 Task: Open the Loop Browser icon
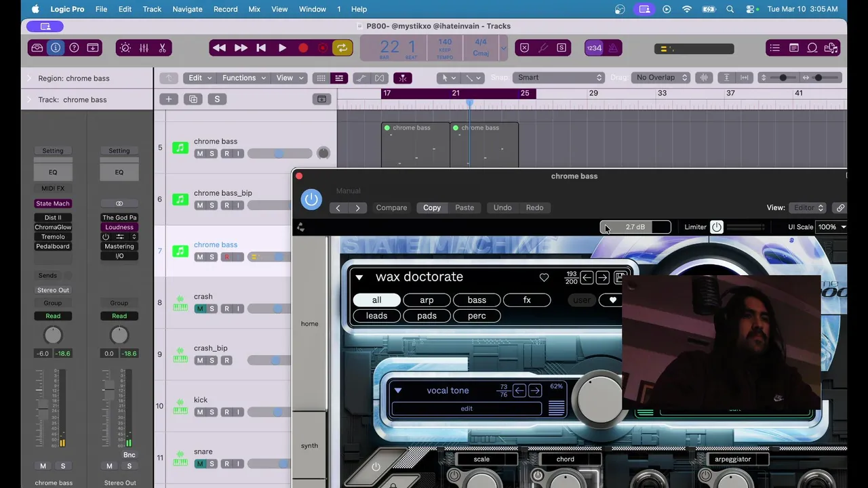812,48
